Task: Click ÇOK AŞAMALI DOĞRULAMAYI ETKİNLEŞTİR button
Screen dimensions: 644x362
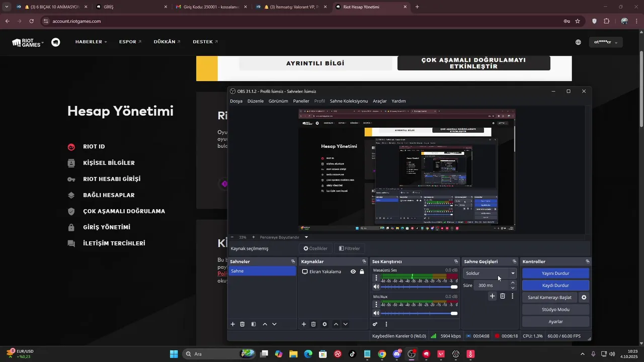Action: (473, 63)
